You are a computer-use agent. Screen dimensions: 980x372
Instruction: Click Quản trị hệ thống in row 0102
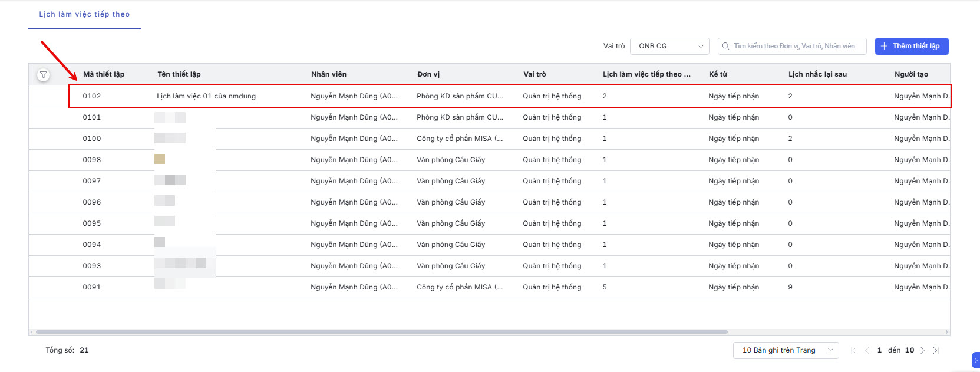552,96
